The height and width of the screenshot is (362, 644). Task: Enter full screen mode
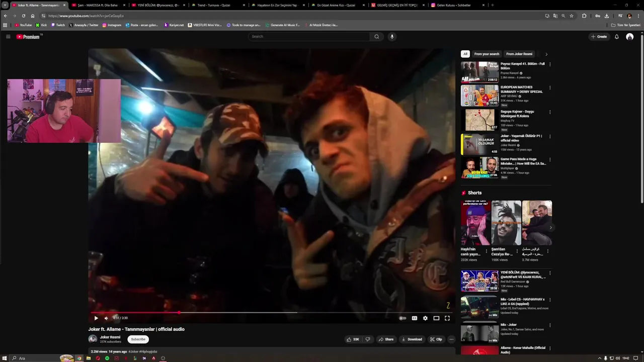click(x=447, y=318)
